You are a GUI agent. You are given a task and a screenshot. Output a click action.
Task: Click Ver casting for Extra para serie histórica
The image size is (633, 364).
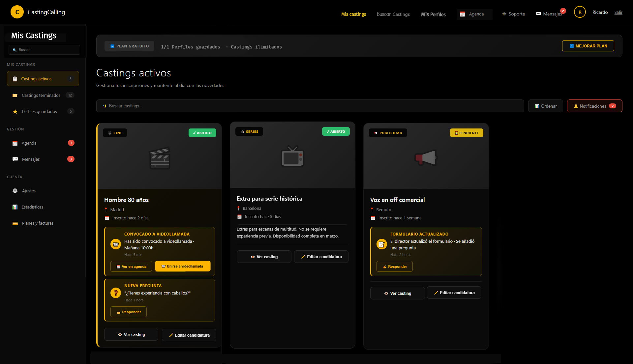(264, 257)
